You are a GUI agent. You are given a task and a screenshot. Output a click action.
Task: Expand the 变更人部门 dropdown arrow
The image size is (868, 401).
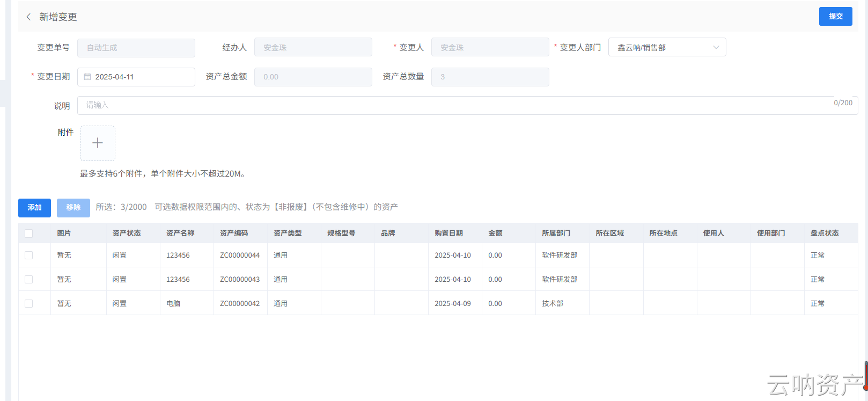pyautogui.click(x=716, y=47)
